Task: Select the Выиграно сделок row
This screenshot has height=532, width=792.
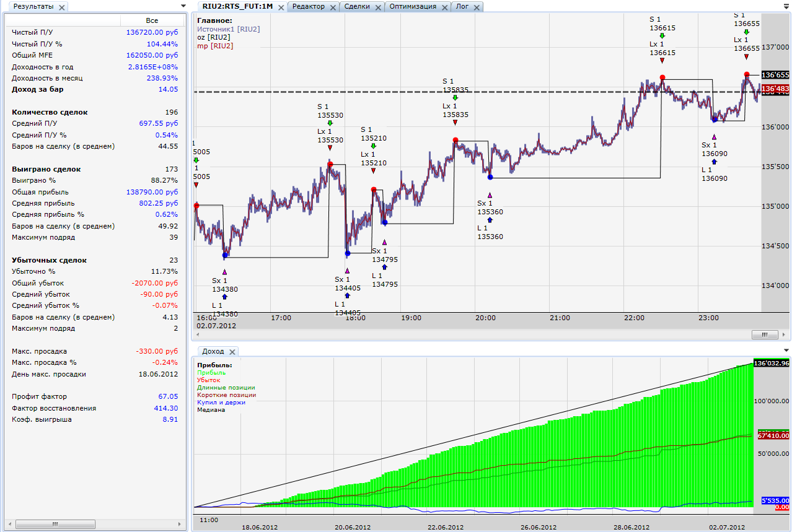Action: (95, 169)
